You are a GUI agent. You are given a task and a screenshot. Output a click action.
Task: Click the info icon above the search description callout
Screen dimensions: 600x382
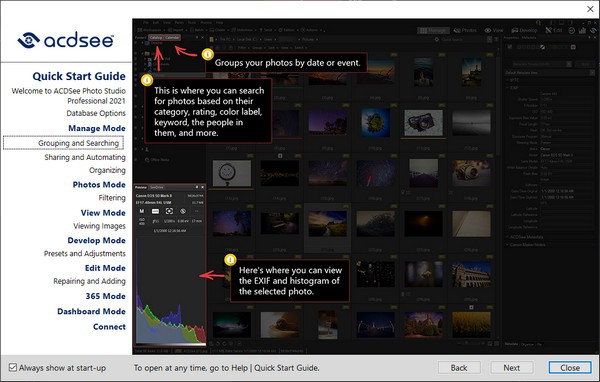tap(147, 80)
